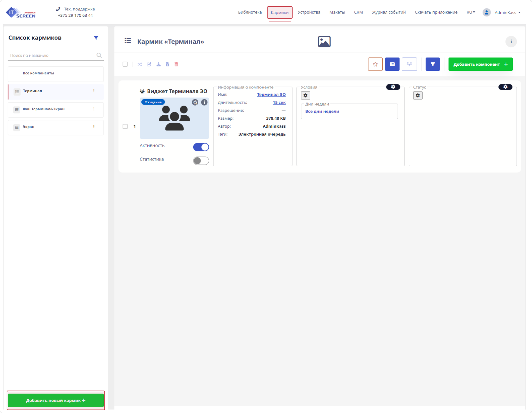The width and height of the screenshot is (532, 413).
Task: Expand the AdminKass user menu
Action: point(505,13)
